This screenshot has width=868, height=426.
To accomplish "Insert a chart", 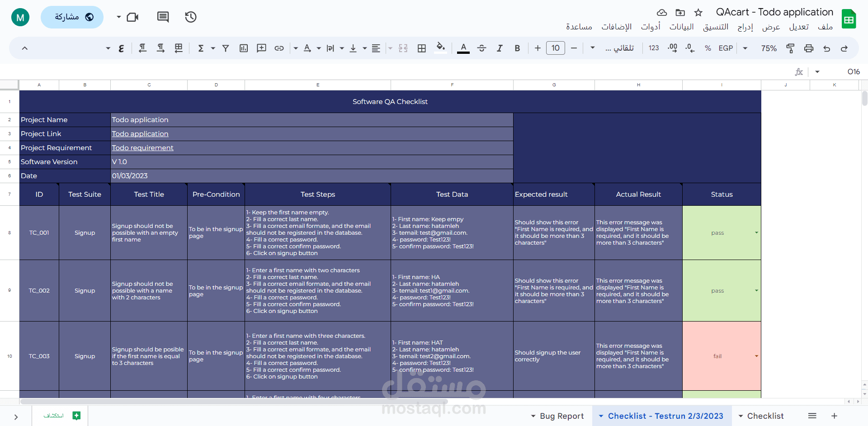I will (x=244, y=48).
